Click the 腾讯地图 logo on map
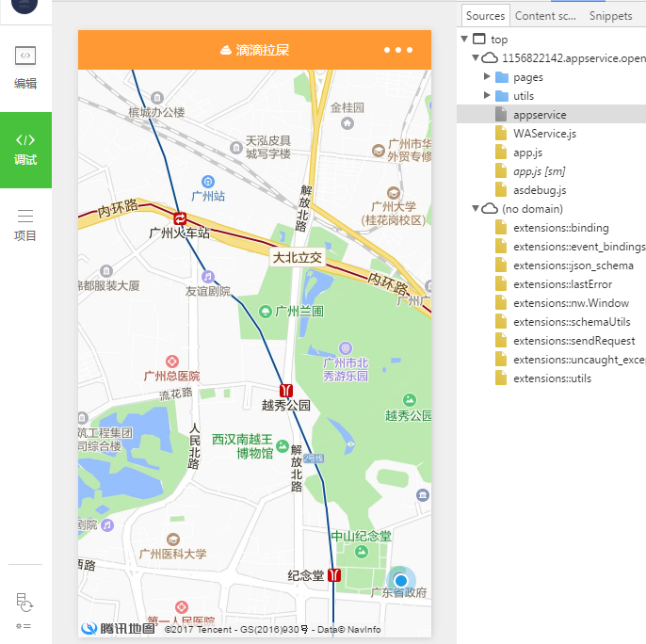646x644 pixels. point(119,628)
